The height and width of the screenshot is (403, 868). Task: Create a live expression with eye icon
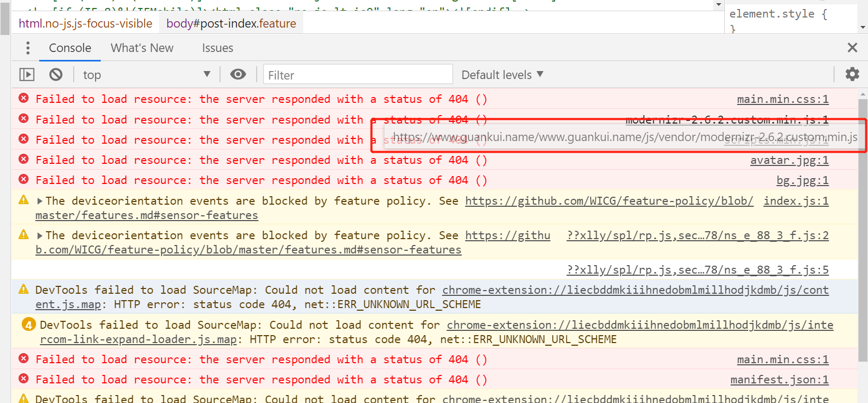[238, 74]
